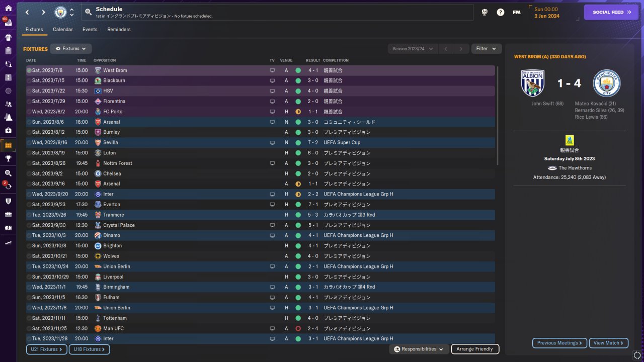This screenshot has height=362, width=644.
Task: Switch to the Calendar tab
Action: 63,30
